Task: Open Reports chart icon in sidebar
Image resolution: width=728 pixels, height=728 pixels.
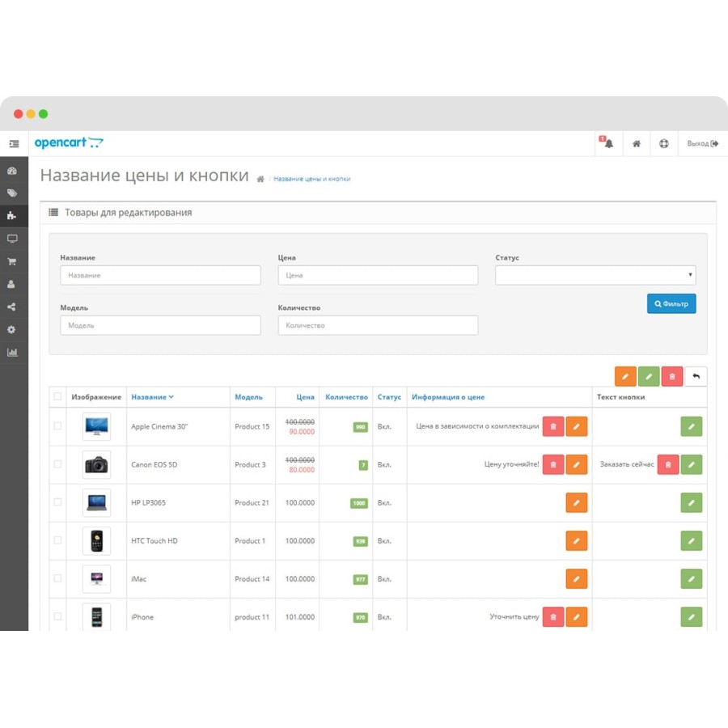Action: pyautogui.click(x=12, y=353)
